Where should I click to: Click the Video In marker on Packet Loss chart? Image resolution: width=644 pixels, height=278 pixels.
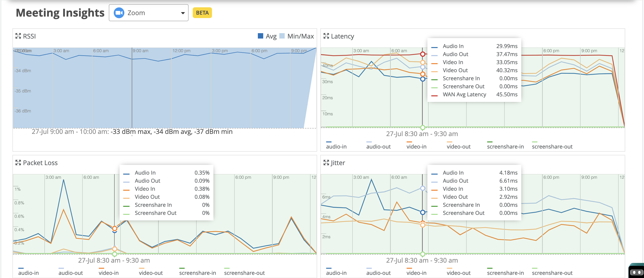click(114, 228)
